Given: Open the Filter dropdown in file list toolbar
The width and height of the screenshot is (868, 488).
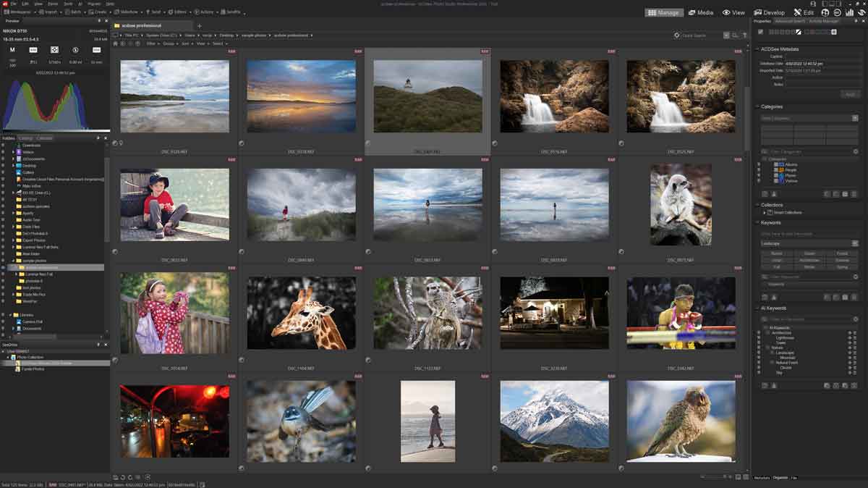Looking at the screenshot, I should 153,43.
